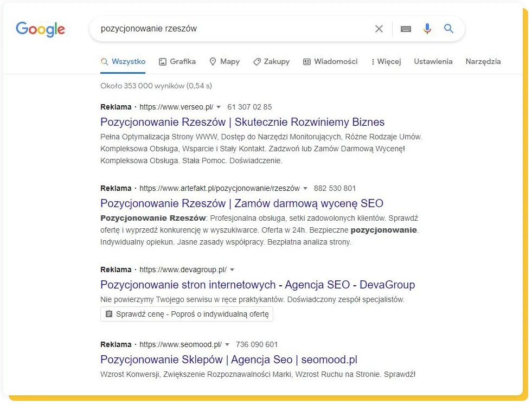
Task: Click the Google logo
Action: 40,29
